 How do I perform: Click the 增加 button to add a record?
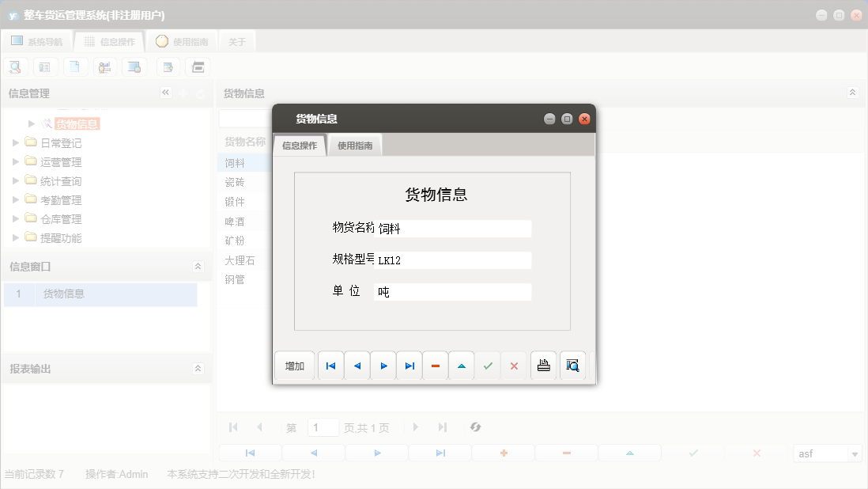tap(294, 365)
